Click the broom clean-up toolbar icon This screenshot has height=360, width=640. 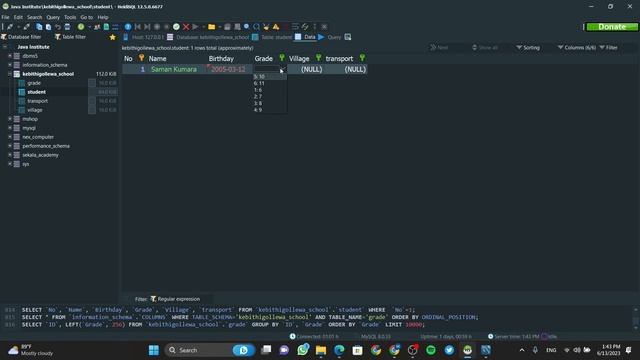(x=266, y=27)
